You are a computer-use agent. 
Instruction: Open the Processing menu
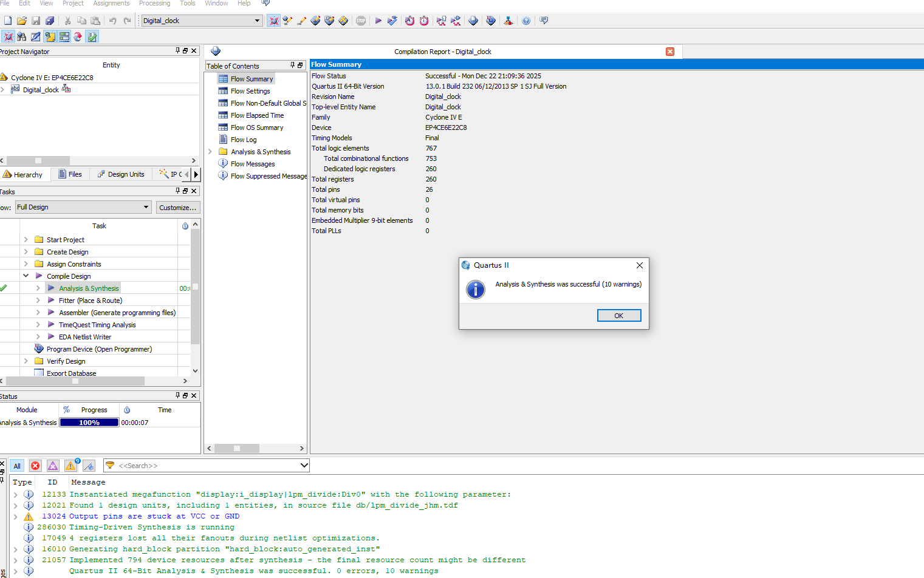coord(154,3)
